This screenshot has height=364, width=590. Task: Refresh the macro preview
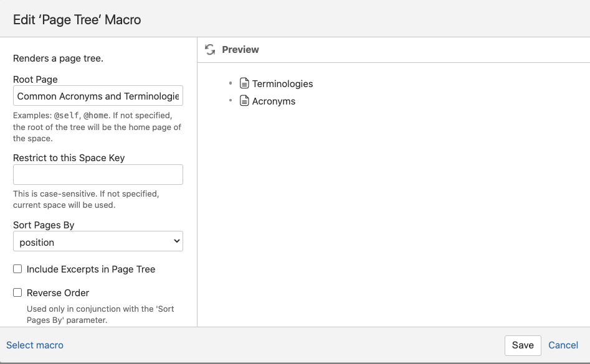[210, 50]
